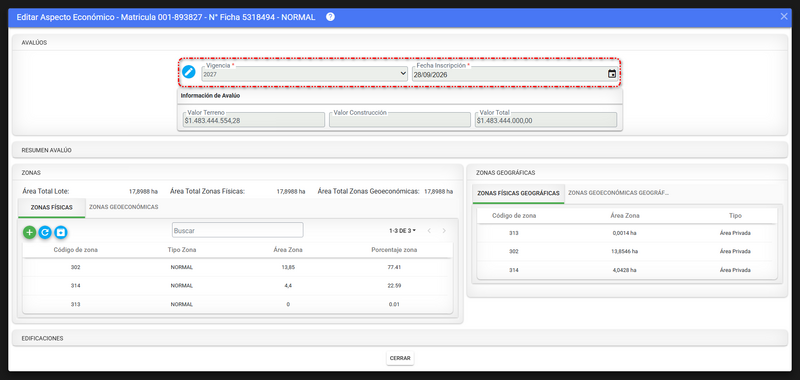The width and height of the screenshot is (800, 380).
Task: Click NORMAL in the zone 313 row
Action: (x=182, y=305)
